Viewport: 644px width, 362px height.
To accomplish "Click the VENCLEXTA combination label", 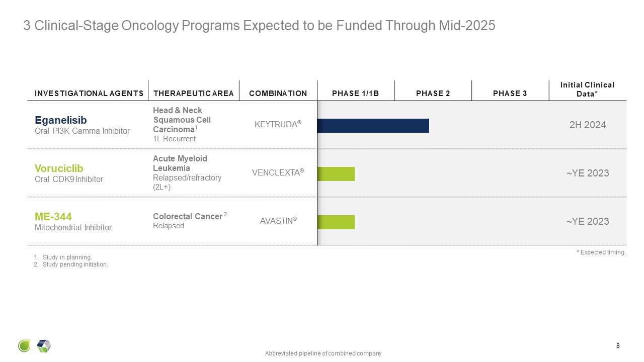I will click(x=278, y=173).
